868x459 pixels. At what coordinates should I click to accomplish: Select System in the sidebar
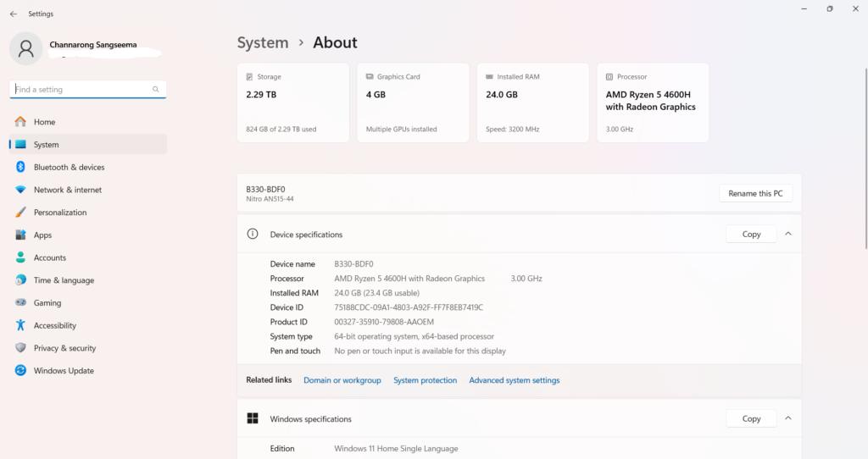pos(88,144)
